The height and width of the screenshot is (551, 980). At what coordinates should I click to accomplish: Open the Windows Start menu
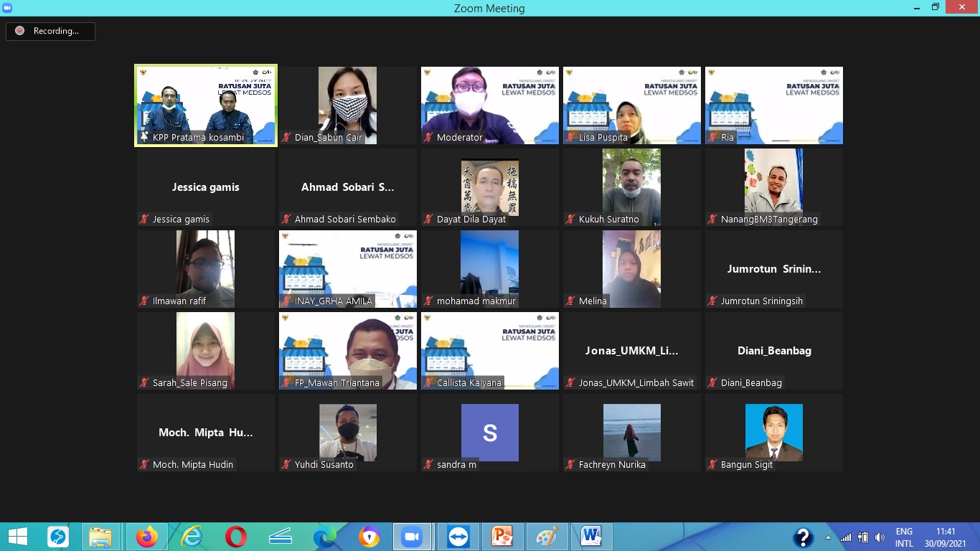[x=17, y=537]
